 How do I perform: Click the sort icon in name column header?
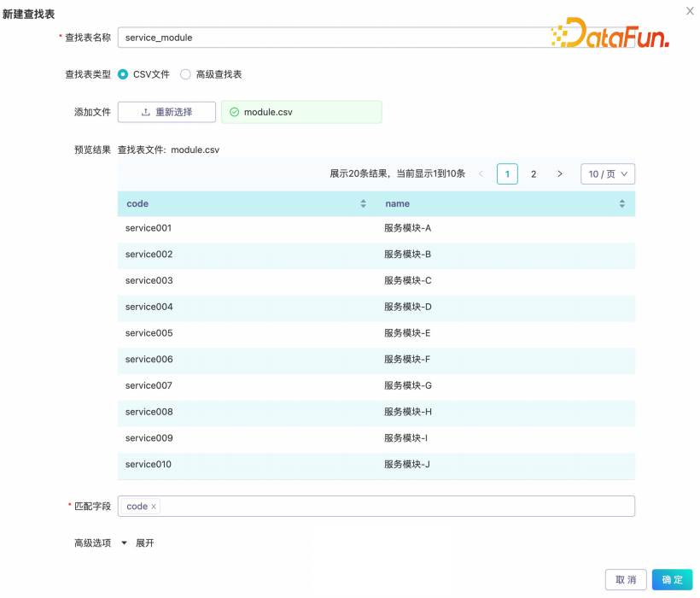tap(621, 204)
